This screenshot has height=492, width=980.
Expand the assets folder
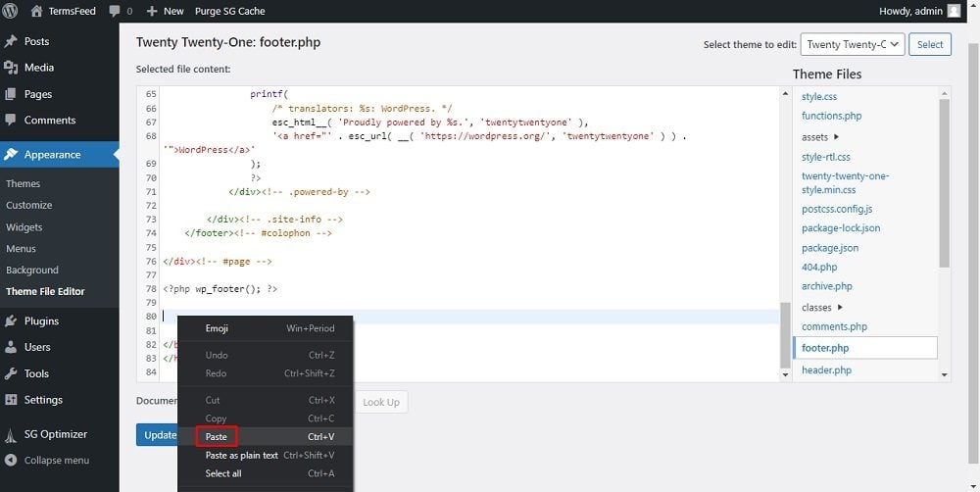tap(820, 137)
